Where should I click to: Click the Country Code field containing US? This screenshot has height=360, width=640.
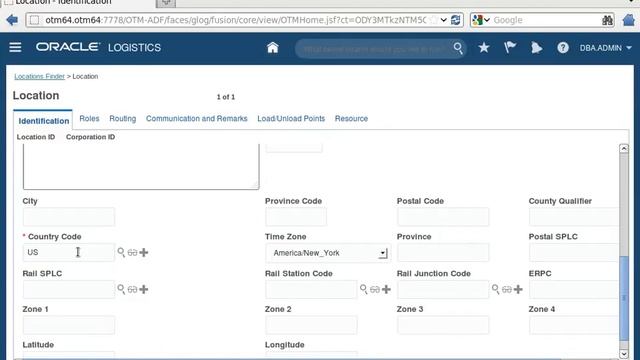pos(69,252)
